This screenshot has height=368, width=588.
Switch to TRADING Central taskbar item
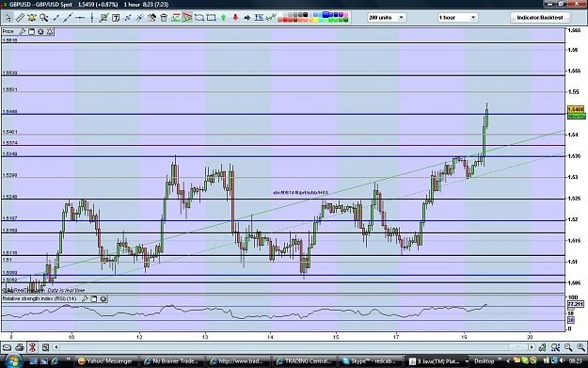(305, 361)
